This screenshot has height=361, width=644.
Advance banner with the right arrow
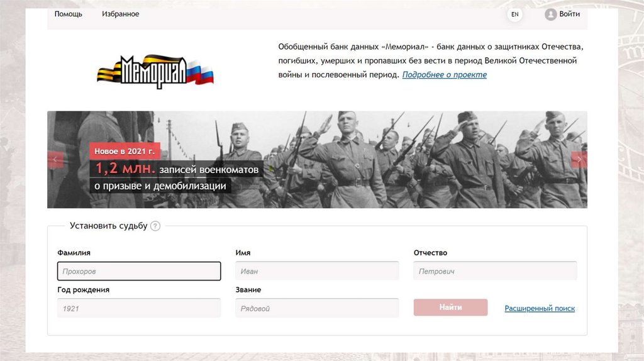point(579,160)
